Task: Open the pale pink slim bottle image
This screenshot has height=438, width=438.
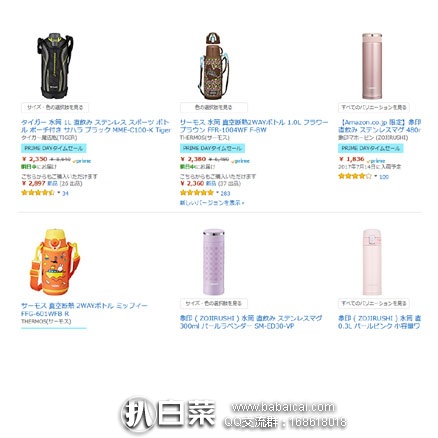Action: (x=372, y=262)
